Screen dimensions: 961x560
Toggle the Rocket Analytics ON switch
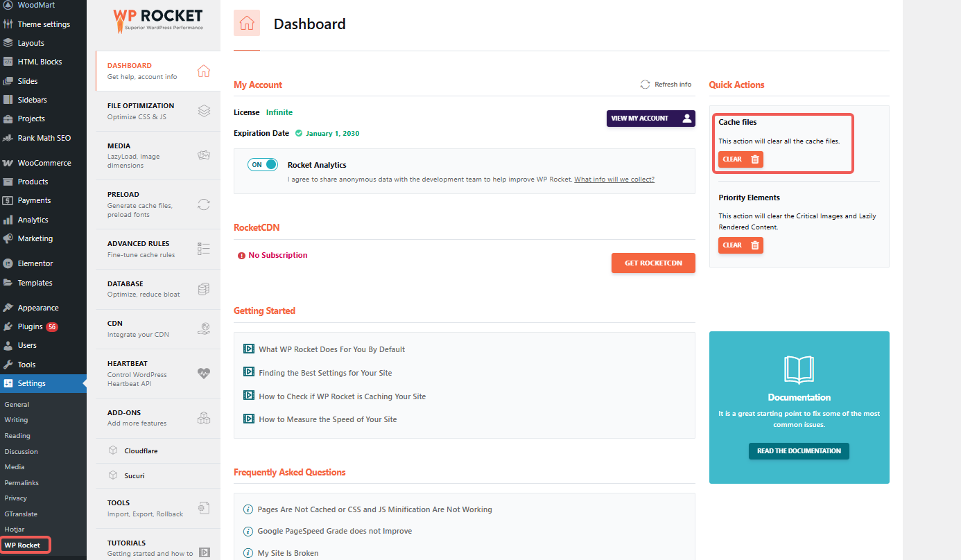263,165
